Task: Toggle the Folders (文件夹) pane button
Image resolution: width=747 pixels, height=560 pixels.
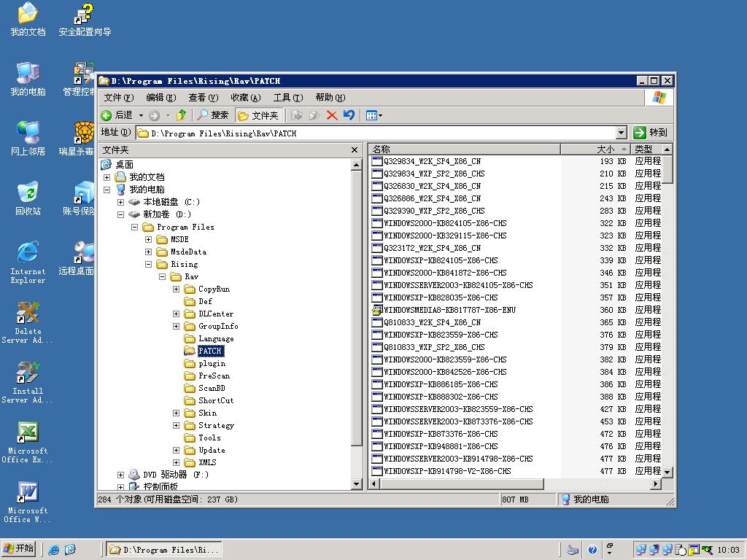Action: click(x=258, y=115)
